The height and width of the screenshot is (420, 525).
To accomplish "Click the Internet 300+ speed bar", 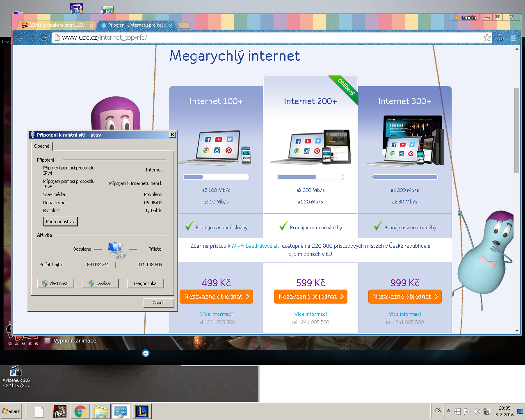I will pos(405,177).
